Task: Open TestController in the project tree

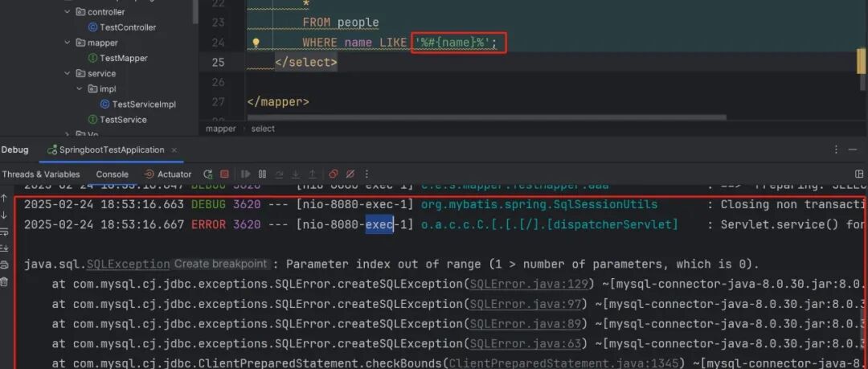Action: click(128, 27)
